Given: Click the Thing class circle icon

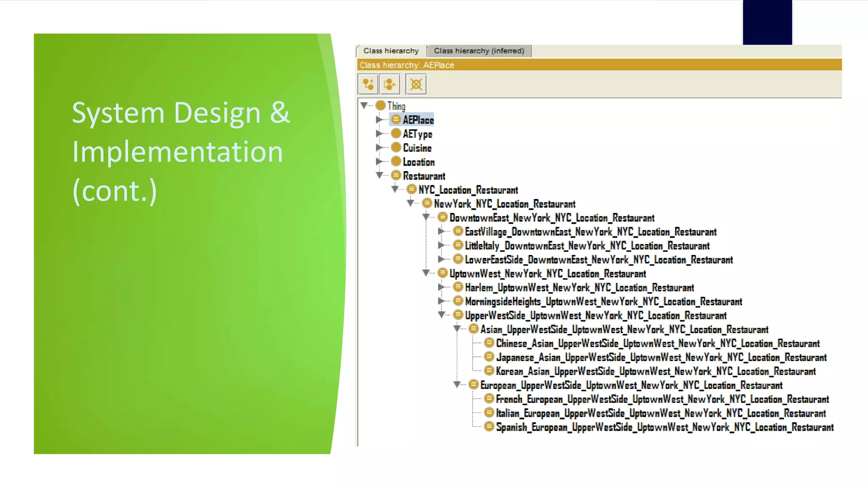Looking at the screenshot, I should point(381,105).
